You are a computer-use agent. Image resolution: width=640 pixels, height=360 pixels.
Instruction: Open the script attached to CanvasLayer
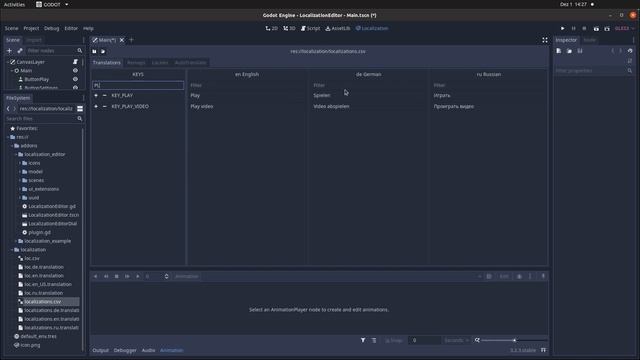(x=75, y=62)
